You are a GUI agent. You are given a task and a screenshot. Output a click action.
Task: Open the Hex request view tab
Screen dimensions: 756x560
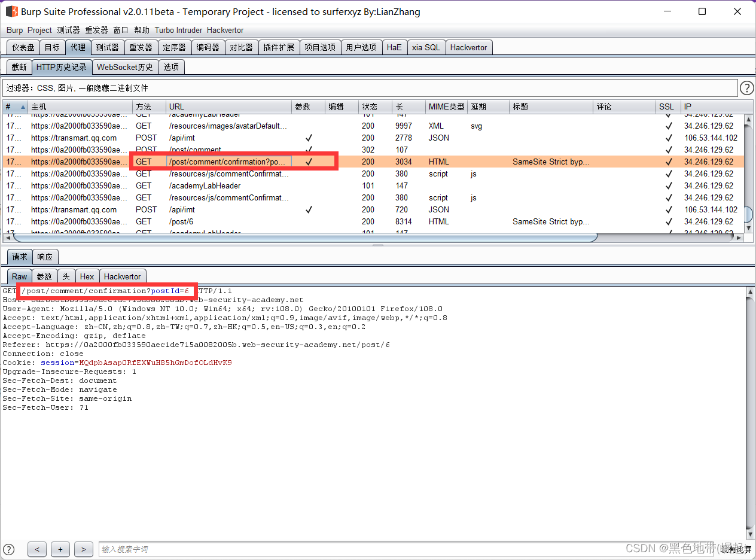[87, 276]
